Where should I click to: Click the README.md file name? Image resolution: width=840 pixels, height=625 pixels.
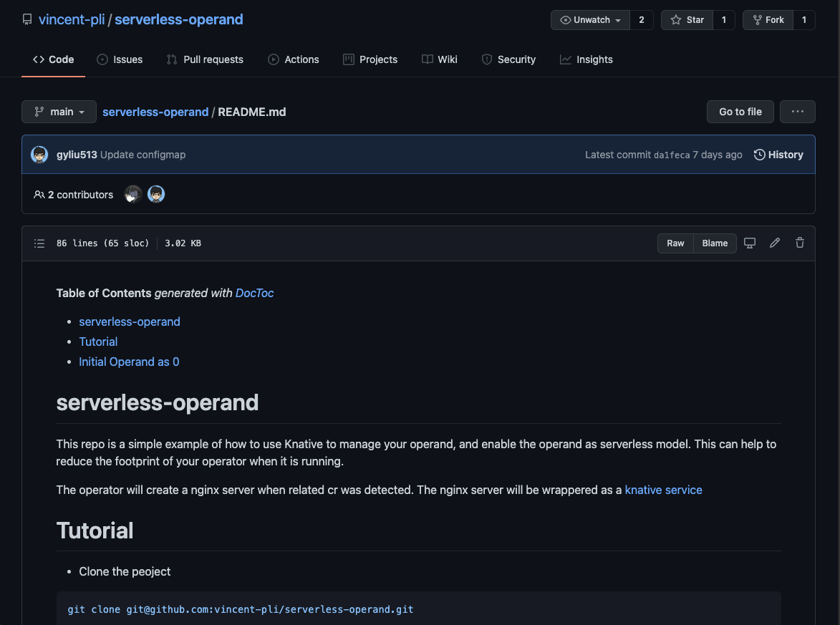point(252,112)
